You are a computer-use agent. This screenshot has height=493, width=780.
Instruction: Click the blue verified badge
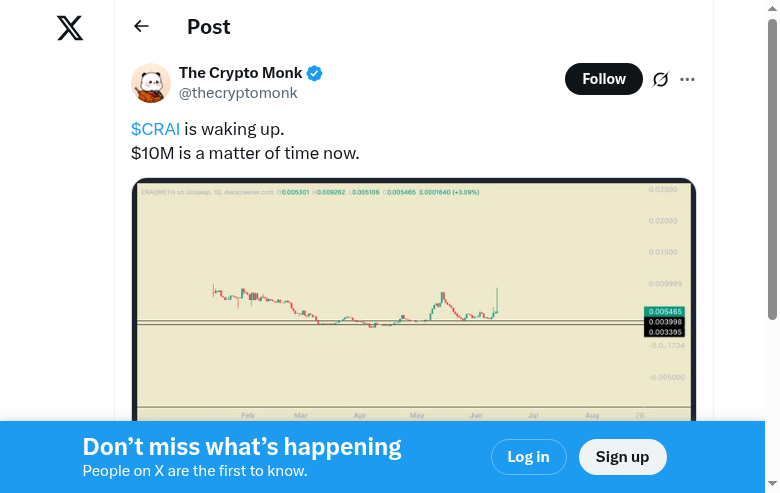[314, 73]
